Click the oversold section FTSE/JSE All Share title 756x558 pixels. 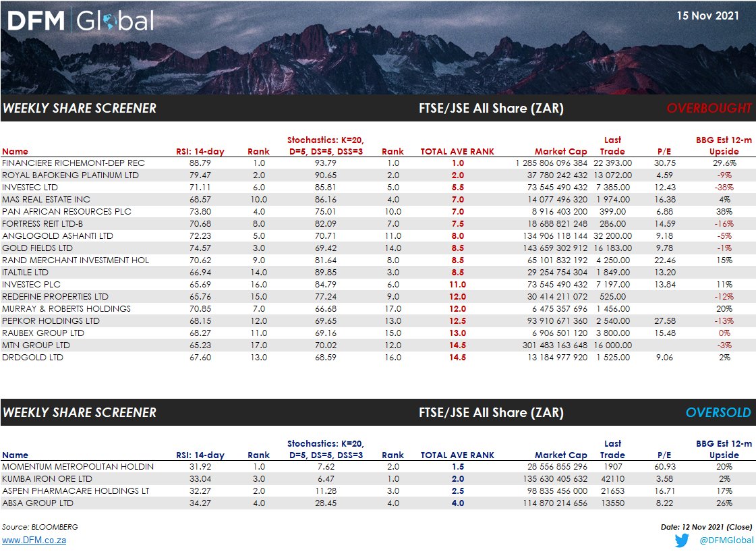click(491, 412)
